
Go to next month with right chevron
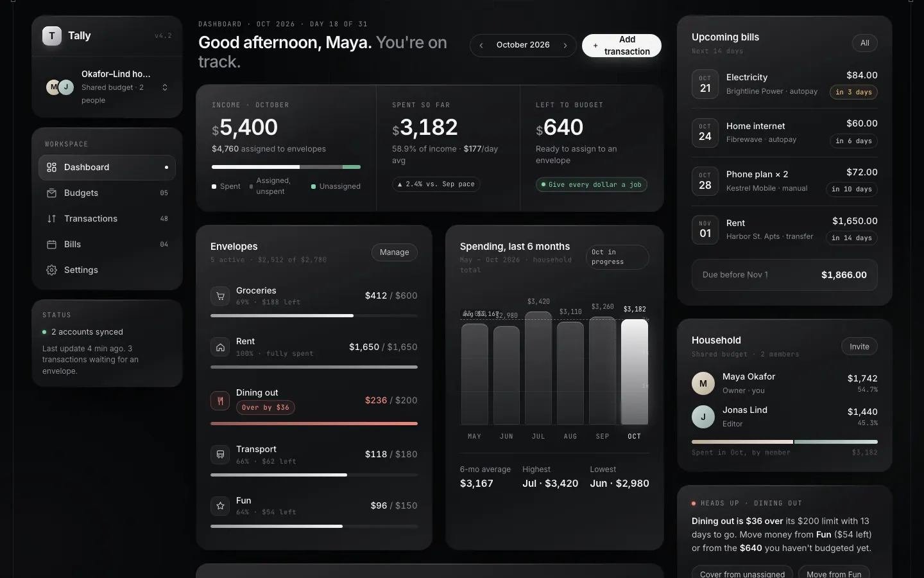565,46
